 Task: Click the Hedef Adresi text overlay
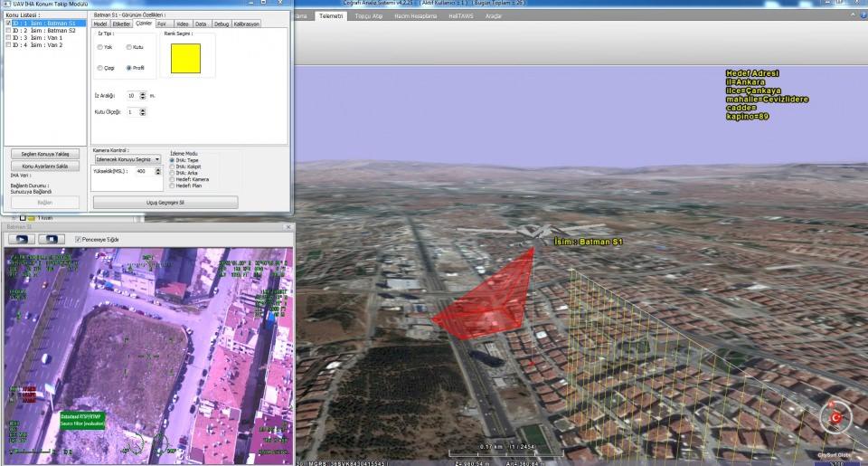767,95
